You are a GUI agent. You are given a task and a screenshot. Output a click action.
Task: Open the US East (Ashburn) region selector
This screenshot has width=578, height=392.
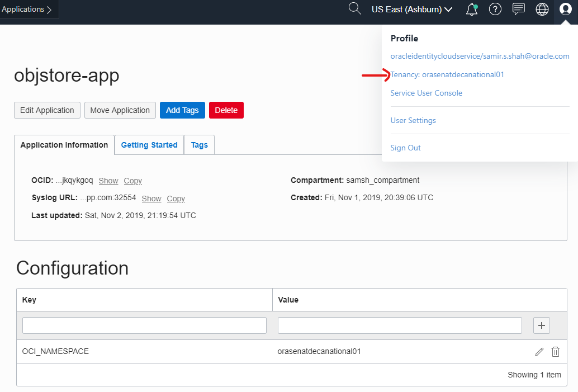412,9
